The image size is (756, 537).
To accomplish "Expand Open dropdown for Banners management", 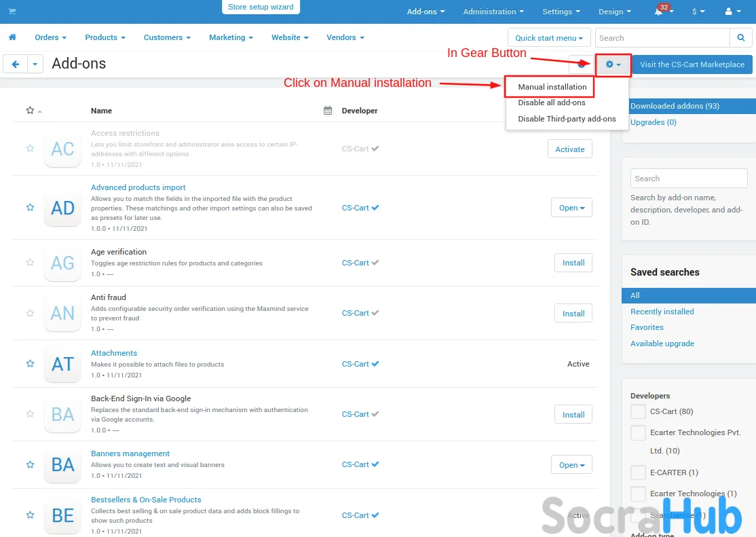I will coord(572,464).
